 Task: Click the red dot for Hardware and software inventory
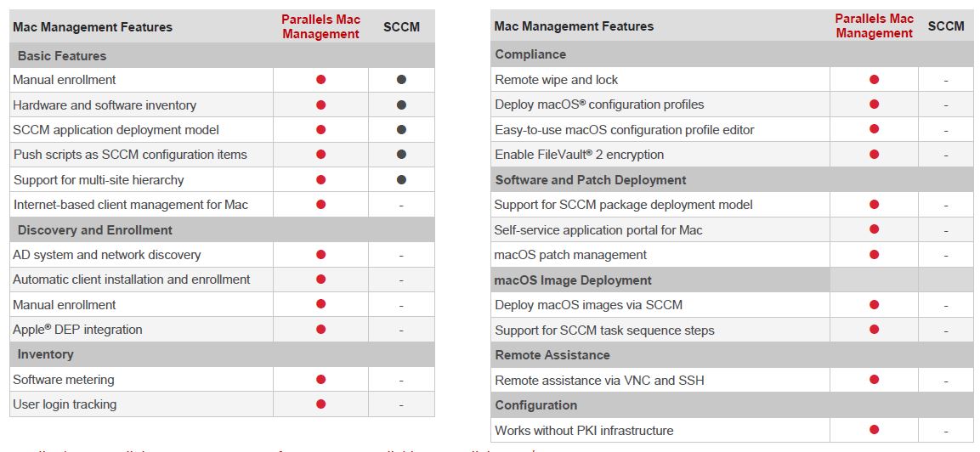(320, 105)
